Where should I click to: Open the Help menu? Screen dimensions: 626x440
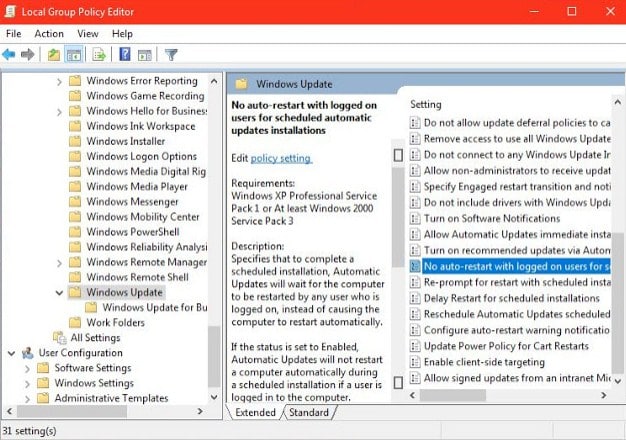click(122, 34)
